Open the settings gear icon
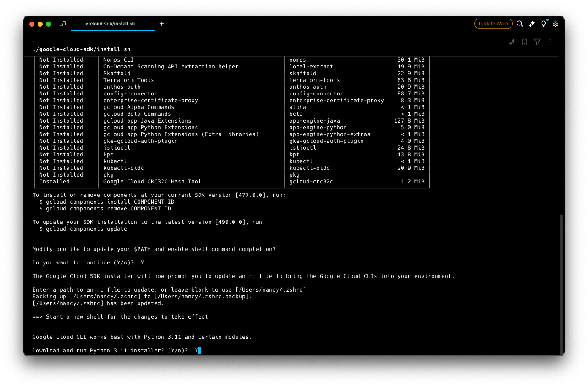Viewport: 588px width, 387px height. [555, 24]
